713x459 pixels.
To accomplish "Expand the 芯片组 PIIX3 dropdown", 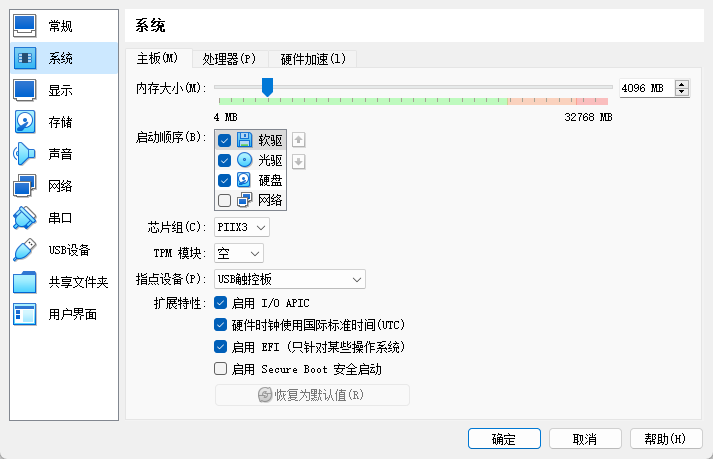I will 241,227.
